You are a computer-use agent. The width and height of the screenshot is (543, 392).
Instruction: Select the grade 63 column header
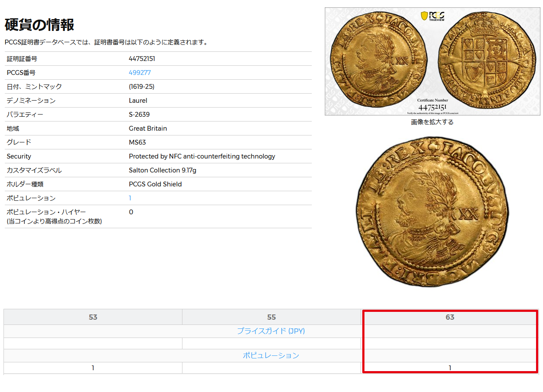tap(450, 317)
